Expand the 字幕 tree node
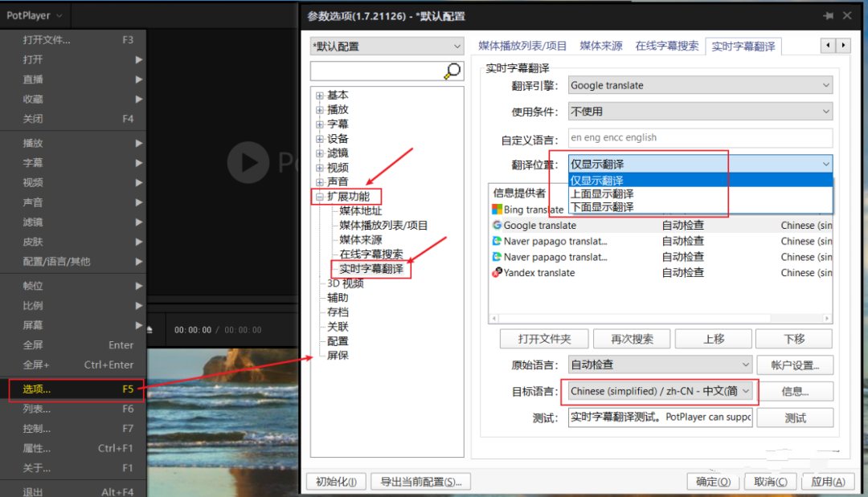Screen dimensions: 868x497 (x=319, y=124)
